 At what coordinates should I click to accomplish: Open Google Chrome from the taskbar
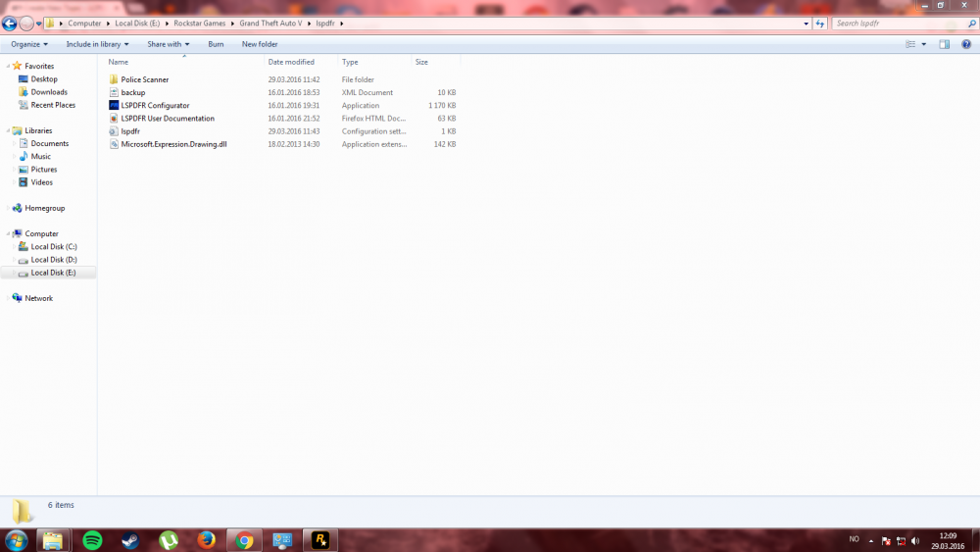[x=244, y=540]
